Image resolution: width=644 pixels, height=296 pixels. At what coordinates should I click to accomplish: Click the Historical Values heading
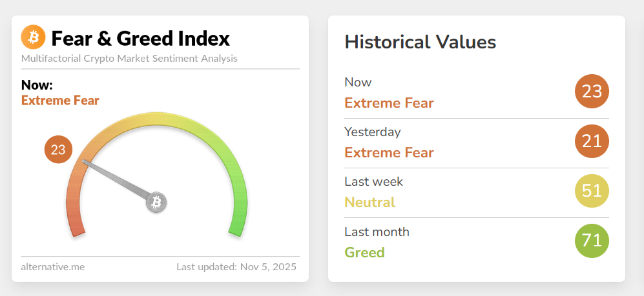point(420,43)
